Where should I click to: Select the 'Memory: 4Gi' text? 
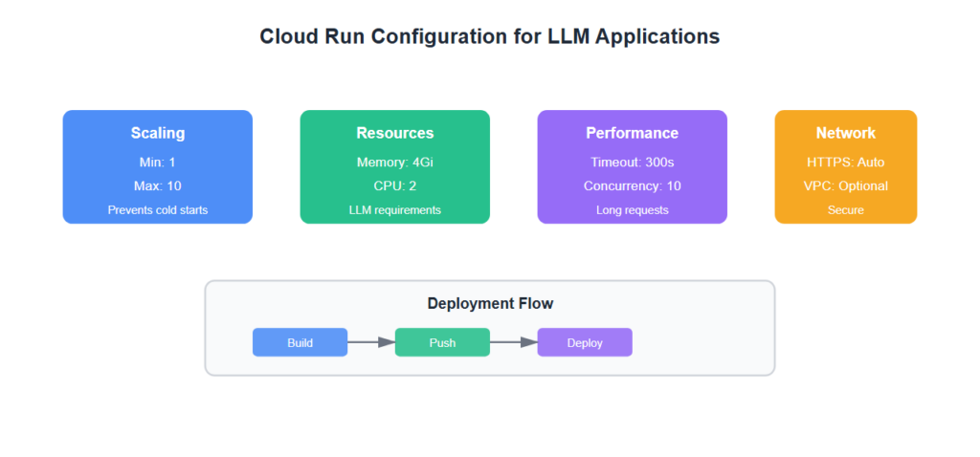pos(394,163)
